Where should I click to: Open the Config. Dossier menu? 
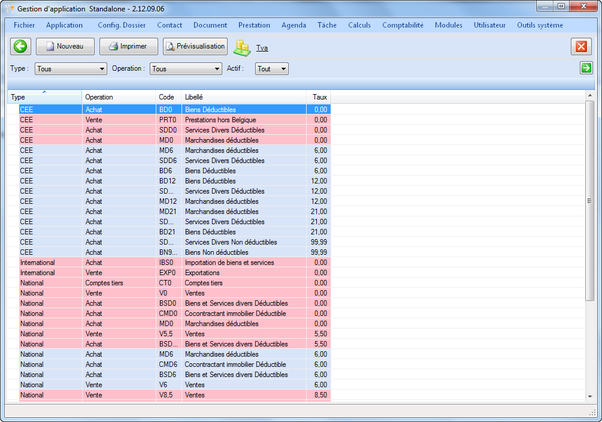point(121,24)
